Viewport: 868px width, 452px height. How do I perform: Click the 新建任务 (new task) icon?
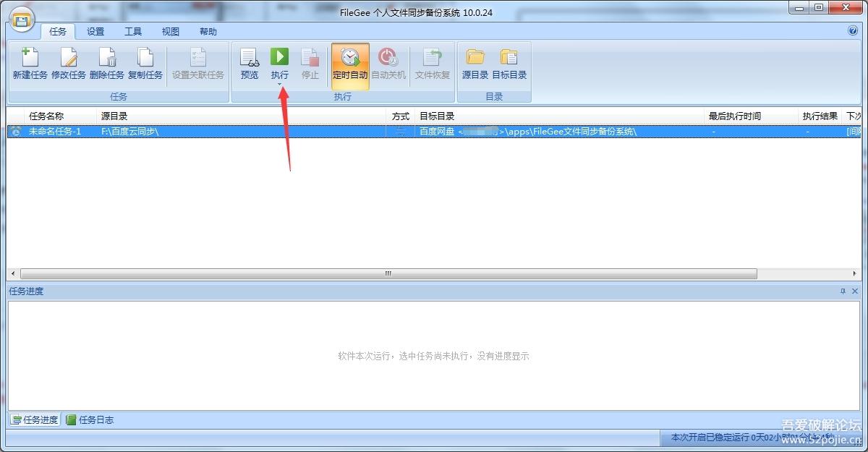(x=30, y=63)
